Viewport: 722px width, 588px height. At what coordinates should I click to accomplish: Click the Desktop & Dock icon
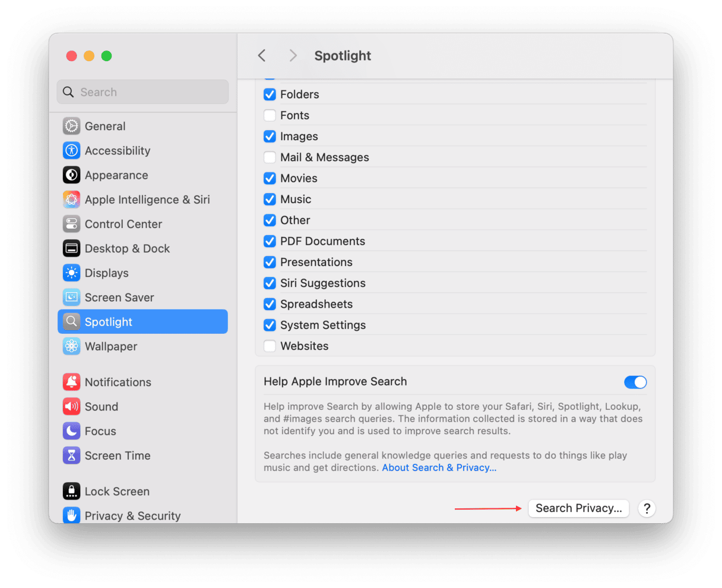point(71,248)
